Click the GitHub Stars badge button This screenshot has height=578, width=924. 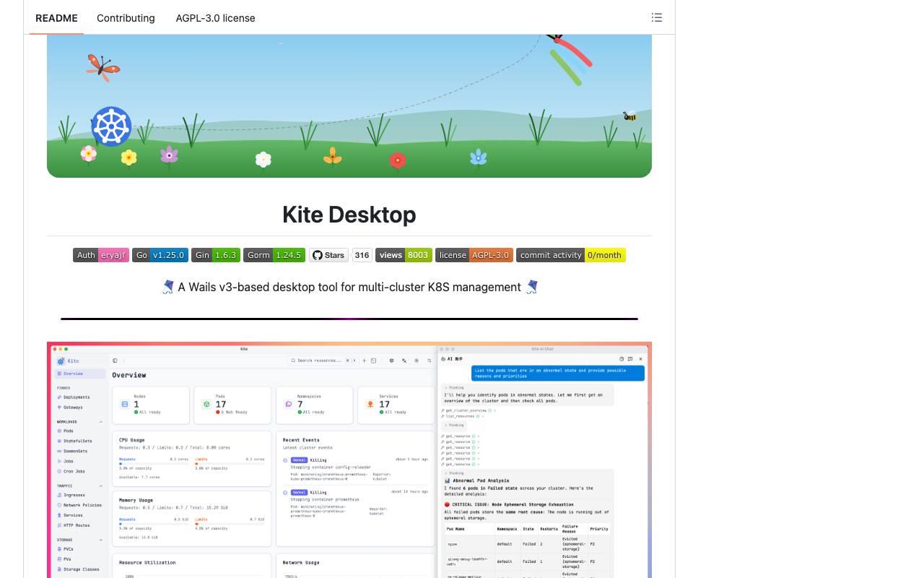pos(328,255)
